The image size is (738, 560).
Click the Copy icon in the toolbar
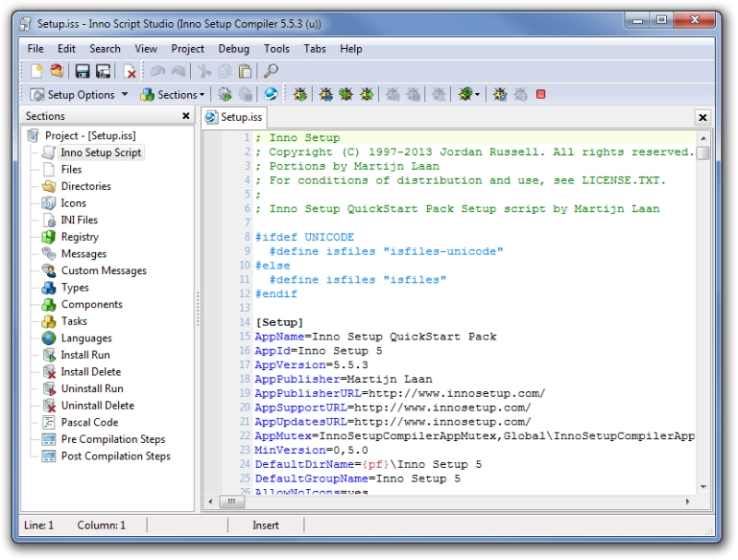pyautogui.click(x=225, y=71)
